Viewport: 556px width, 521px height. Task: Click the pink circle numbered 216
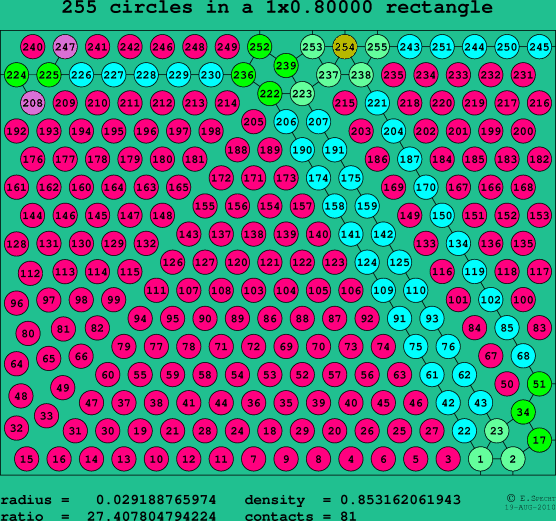(x=539, y=103)
